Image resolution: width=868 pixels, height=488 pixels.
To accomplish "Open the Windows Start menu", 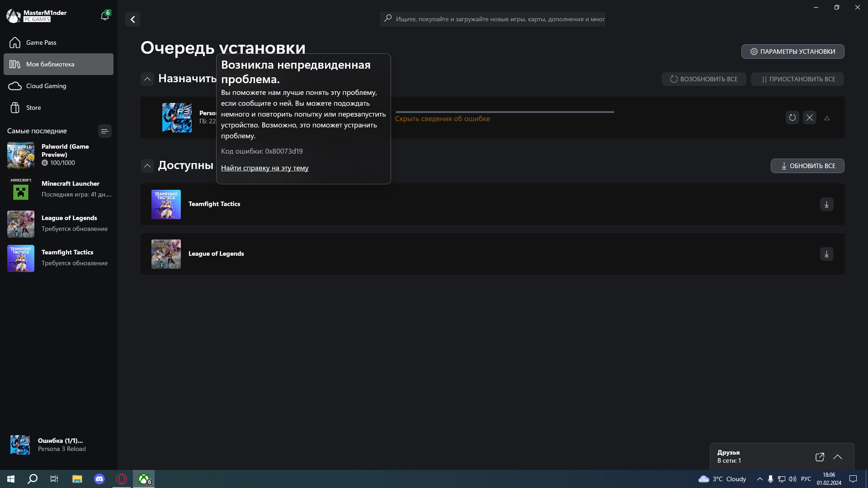I will click(x=11, y=479).
